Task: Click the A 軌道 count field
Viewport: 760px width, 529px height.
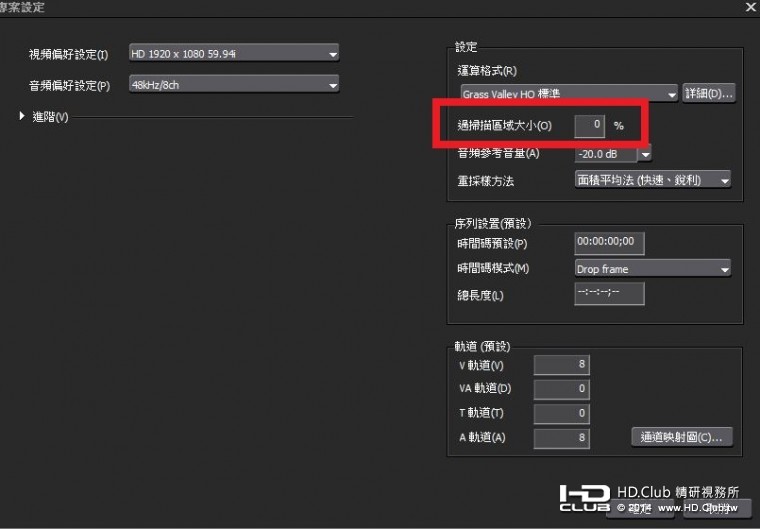Action: [x=561, y=438]
